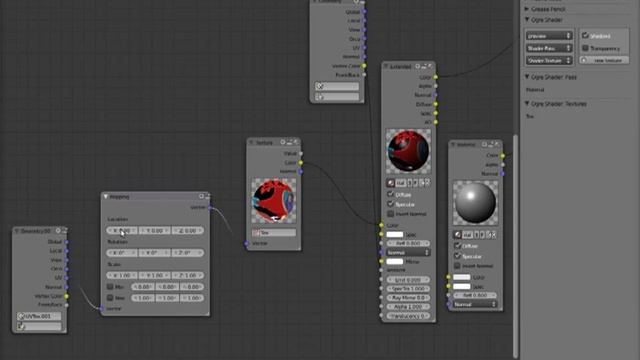
Task: Collapse the Ogre Shader: Textures panel
Action: [x=527, y=104]
